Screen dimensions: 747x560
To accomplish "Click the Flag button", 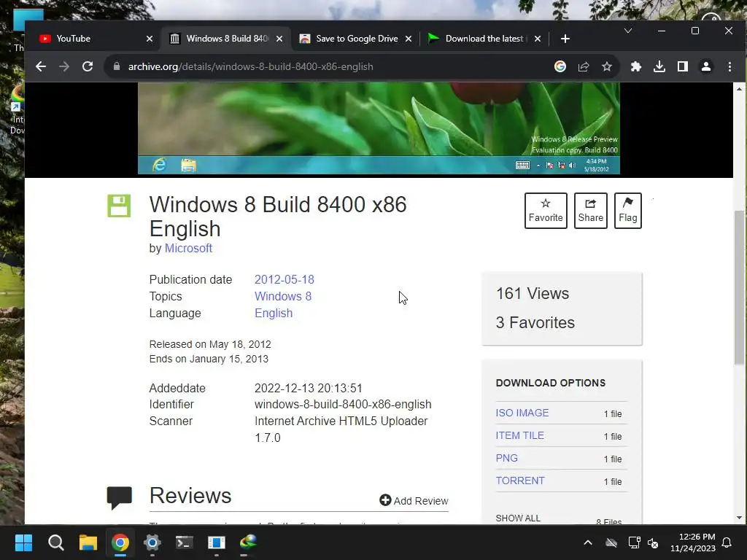I will (x=628, y=211).
